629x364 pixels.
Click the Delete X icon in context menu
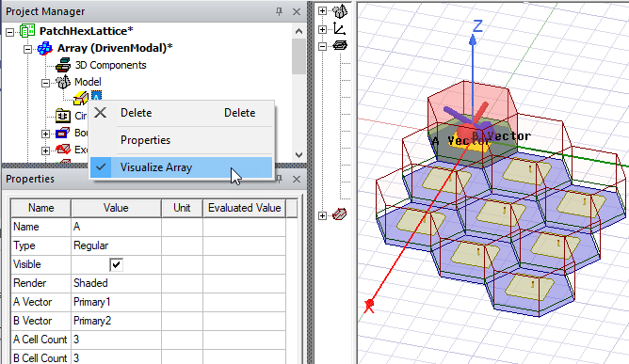[x=101, y=113]
